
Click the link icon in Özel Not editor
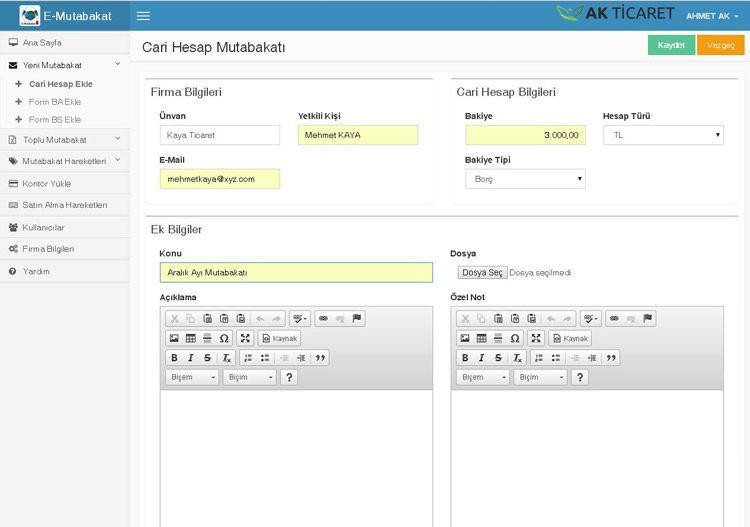[614, 318]
